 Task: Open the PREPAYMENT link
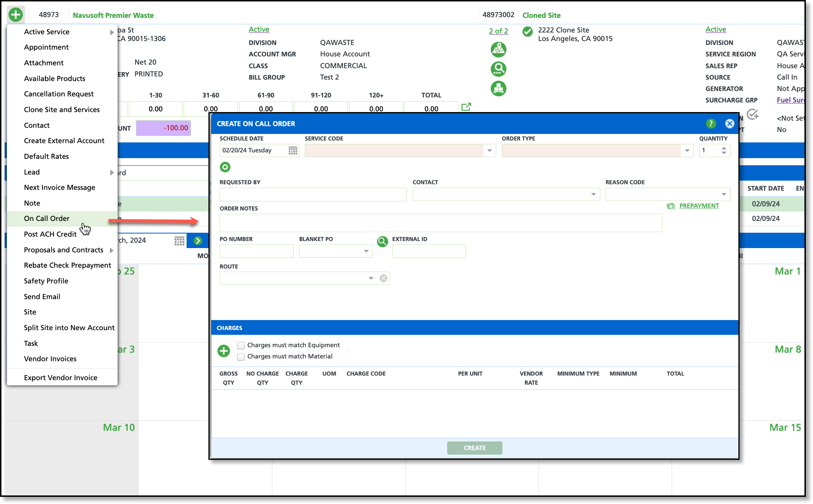coord(699,206)
